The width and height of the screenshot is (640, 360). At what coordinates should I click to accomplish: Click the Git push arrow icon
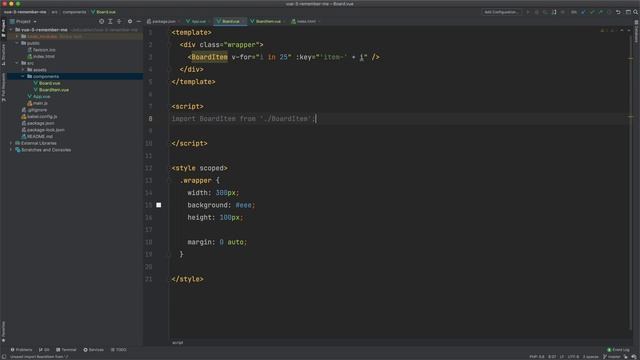point(600,12)
